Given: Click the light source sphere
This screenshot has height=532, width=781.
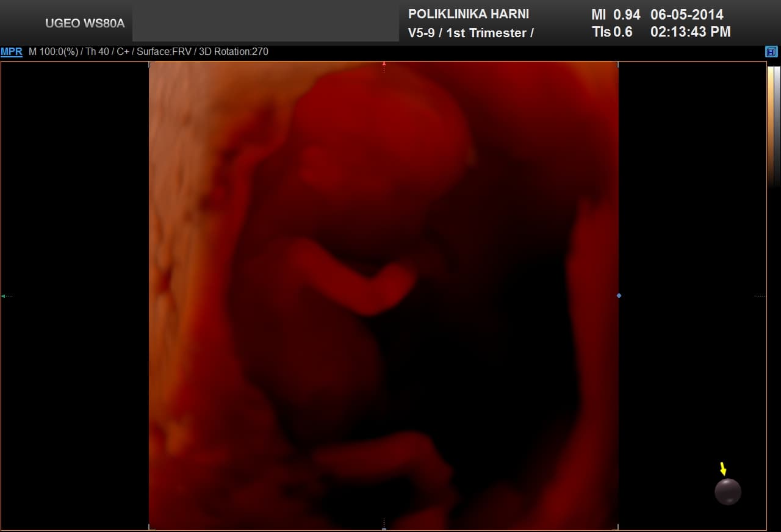Looking at the screenshot, I should tap(727, 492).
